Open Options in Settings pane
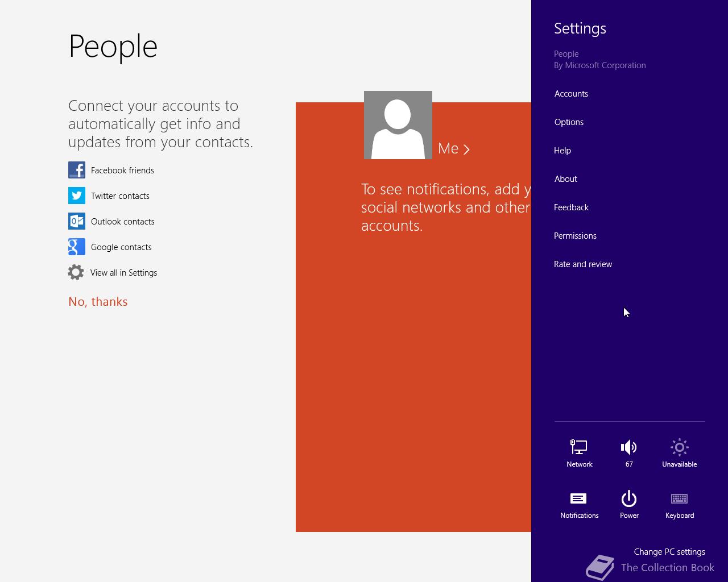The width and height of the screenshot is (728, 582). tap(569, 122)
